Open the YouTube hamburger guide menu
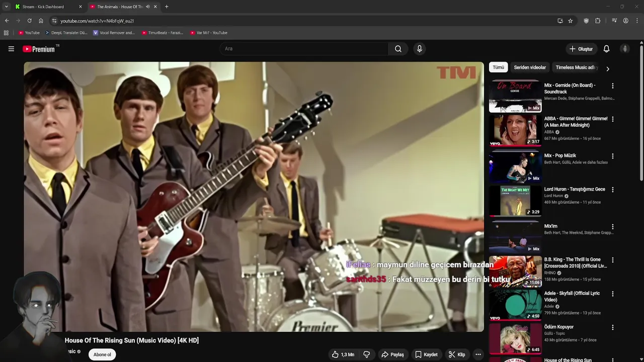644x362 pixels. point(11,49)
